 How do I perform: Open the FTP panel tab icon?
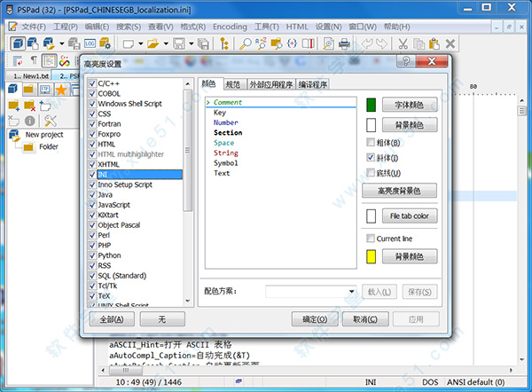pos(45,90)
